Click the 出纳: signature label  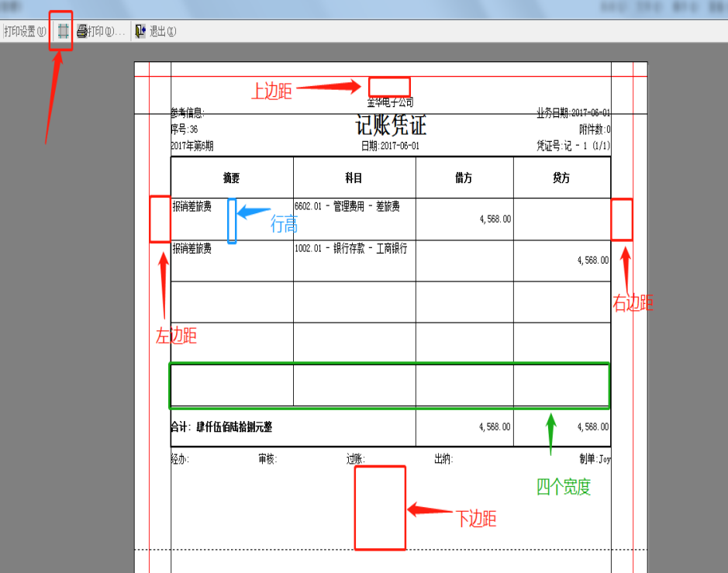click(443, 459)
